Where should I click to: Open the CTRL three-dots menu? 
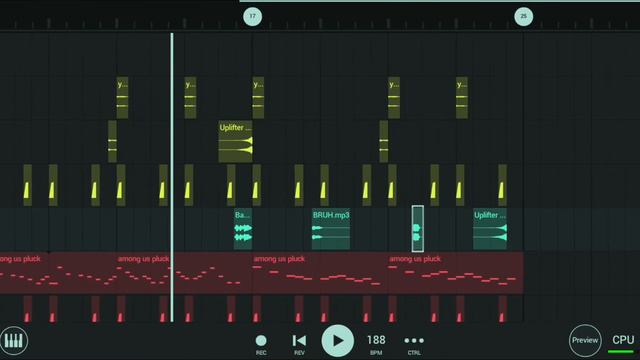tap(414, 344)
